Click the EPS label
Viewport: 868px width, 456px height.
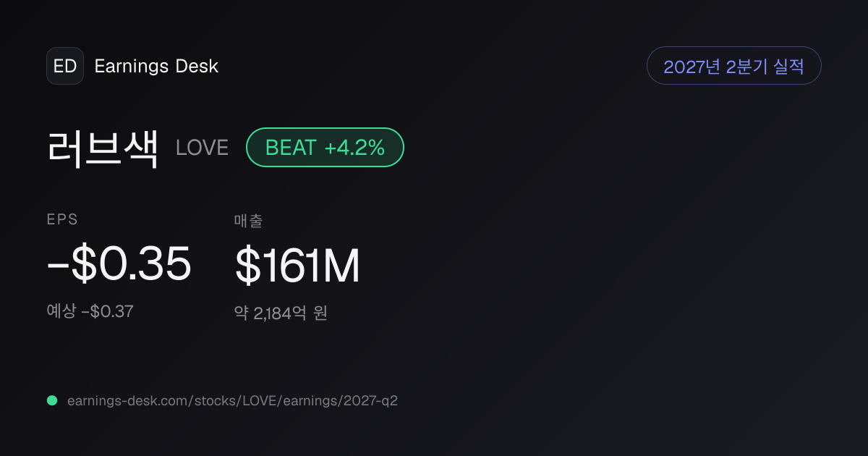pos(62,221)
